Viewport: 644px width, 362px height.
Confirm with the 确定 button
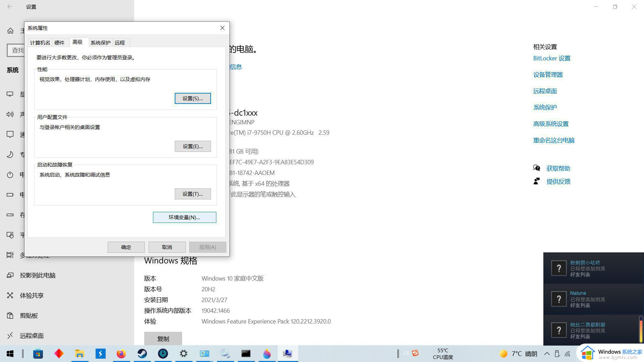coord(126,247)
